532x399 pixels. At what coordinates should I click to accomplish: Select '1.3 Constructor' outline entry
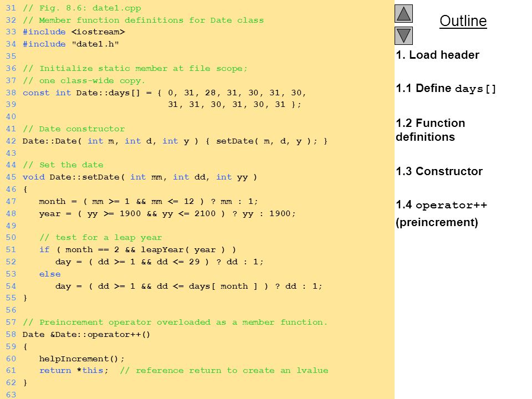[x=439, y=171]
